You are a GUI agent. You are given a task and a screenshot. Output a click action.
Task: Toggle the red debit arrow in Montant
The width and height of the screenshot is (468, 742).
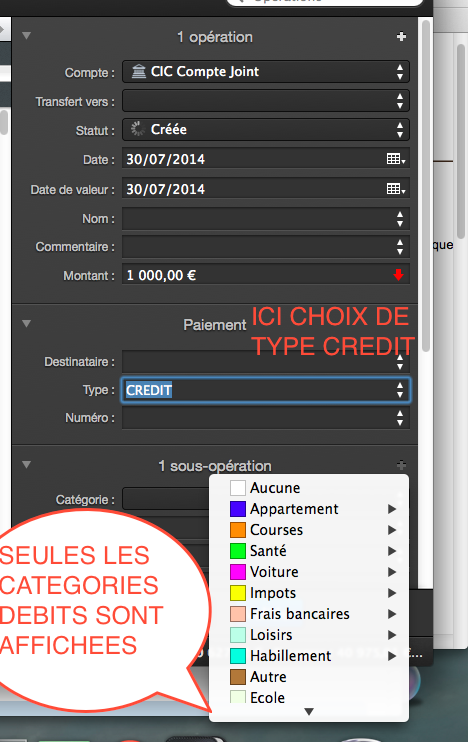(398, 274)
